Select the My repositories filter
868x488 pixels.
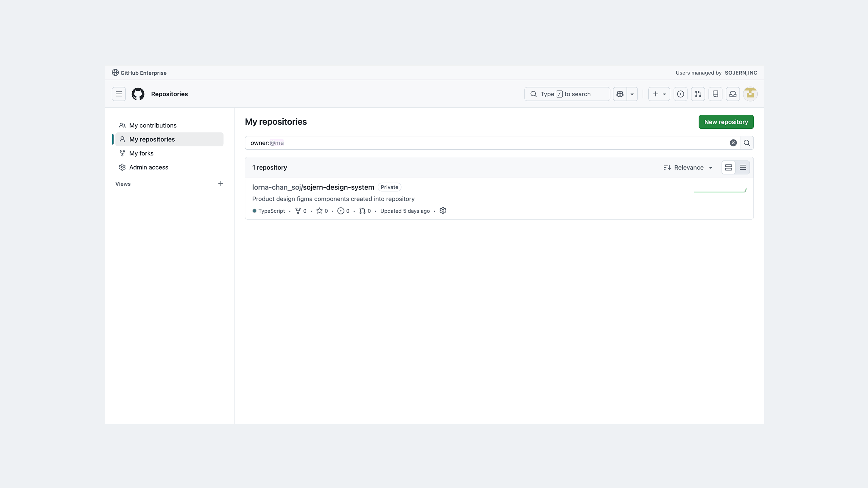pyautogui.click(x=152, y=139)
